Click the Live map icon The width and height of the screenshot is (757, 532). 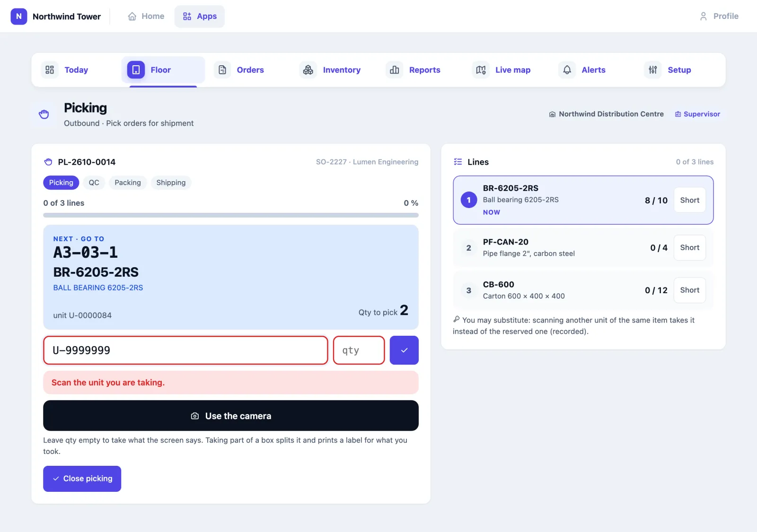point(481,70)
